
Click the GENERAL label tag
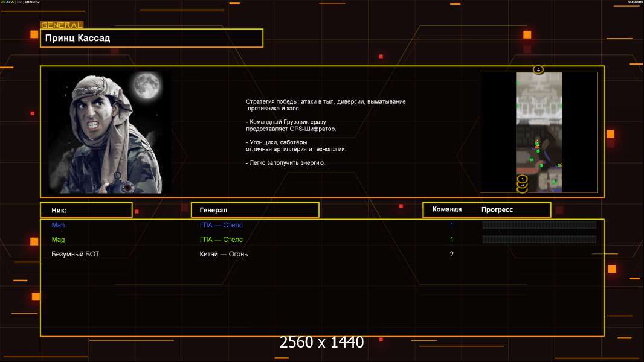coord(62,25)
